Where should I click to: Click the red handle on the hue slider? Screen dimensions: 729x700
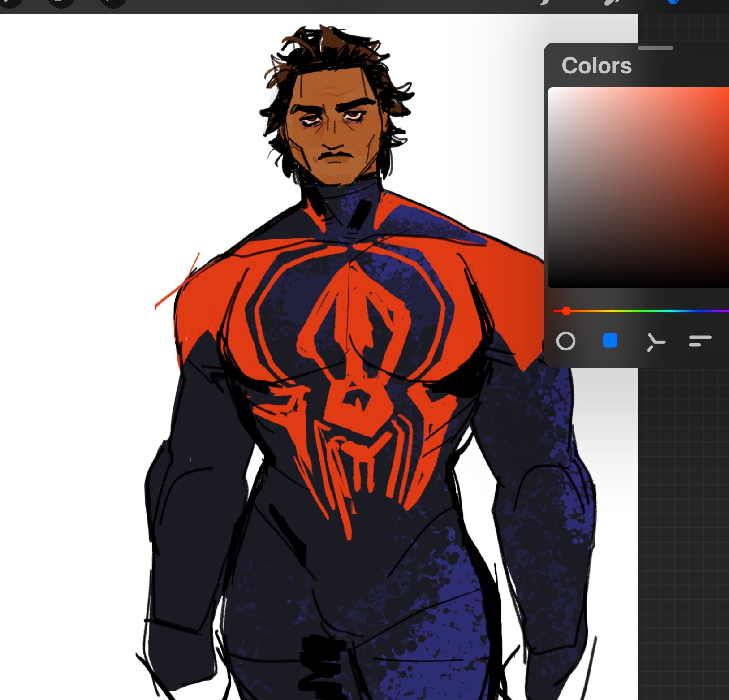[x=566, y=311]
